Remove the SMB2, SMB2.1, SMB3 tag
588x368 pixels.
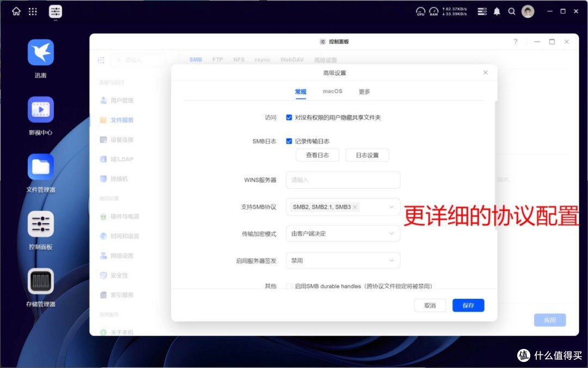pos(355,207)
